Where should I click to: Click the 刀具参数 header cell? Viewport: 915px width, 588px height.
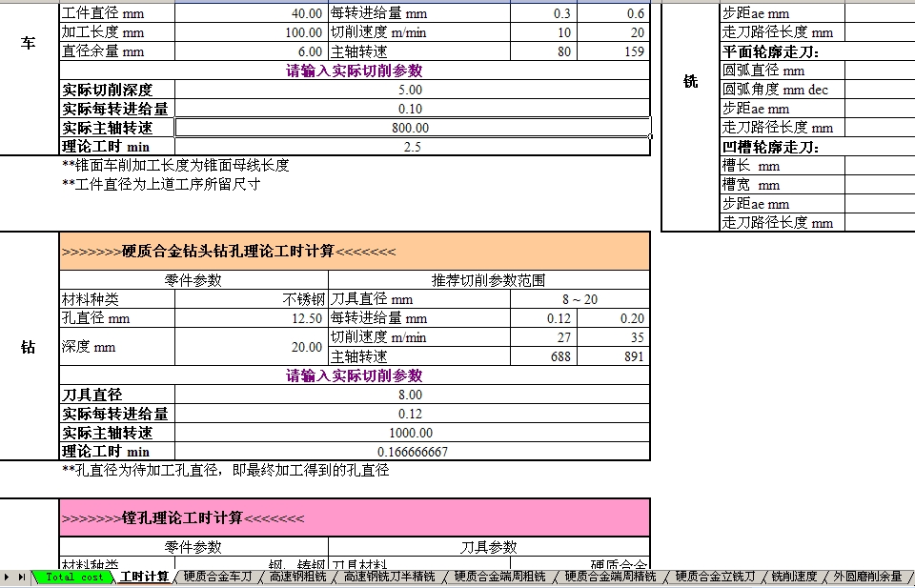489,547
